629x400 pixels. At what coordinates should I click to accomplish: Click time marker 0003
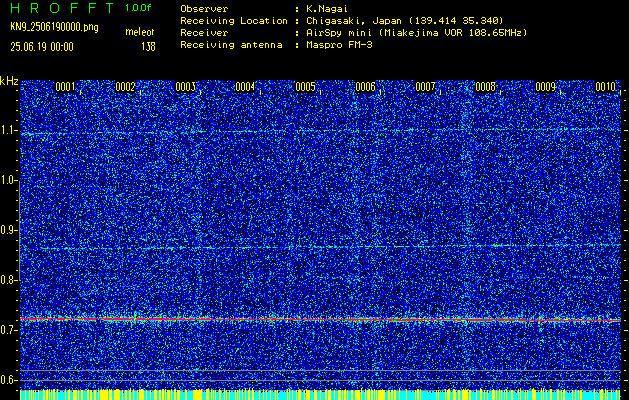(185, 87)
